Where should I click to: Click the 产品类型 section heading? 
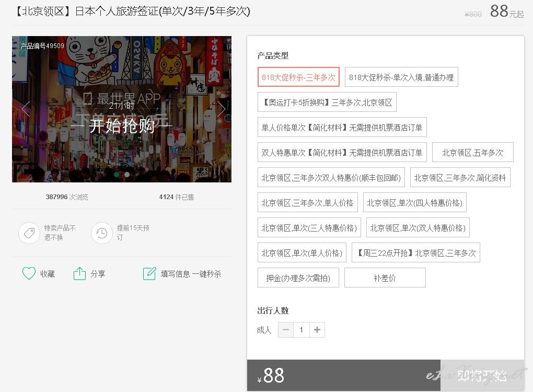pyautogui.click(x=273, y=55)
